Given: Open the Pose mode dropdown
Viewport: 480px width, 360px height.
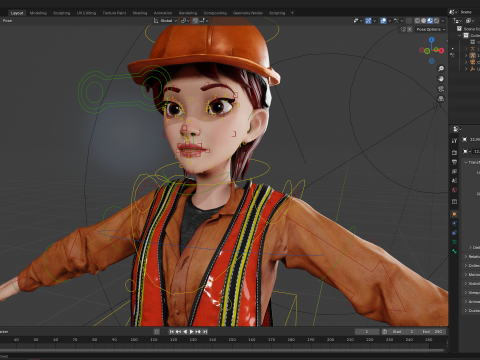Looking at the screenshot, I should (x=7, y=21).
